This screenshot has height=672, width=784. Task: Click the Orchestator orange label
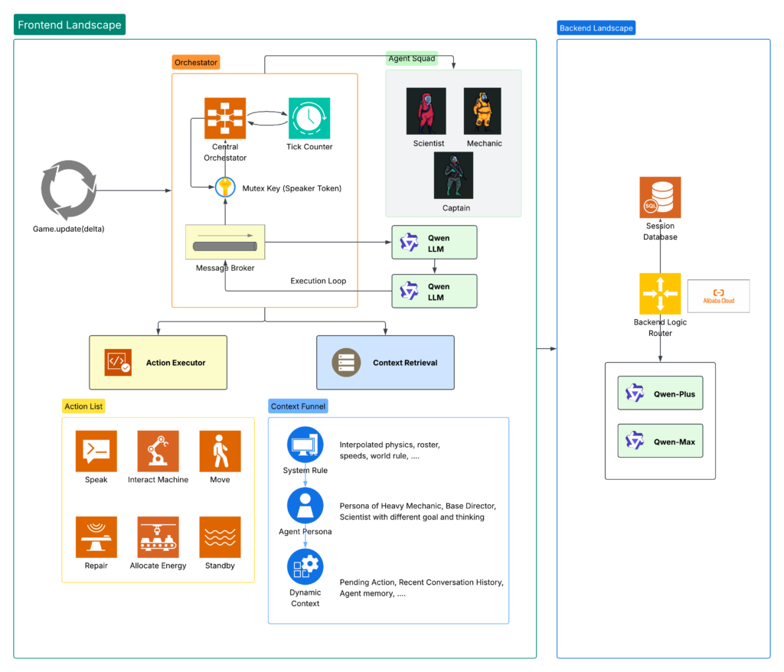196,63
